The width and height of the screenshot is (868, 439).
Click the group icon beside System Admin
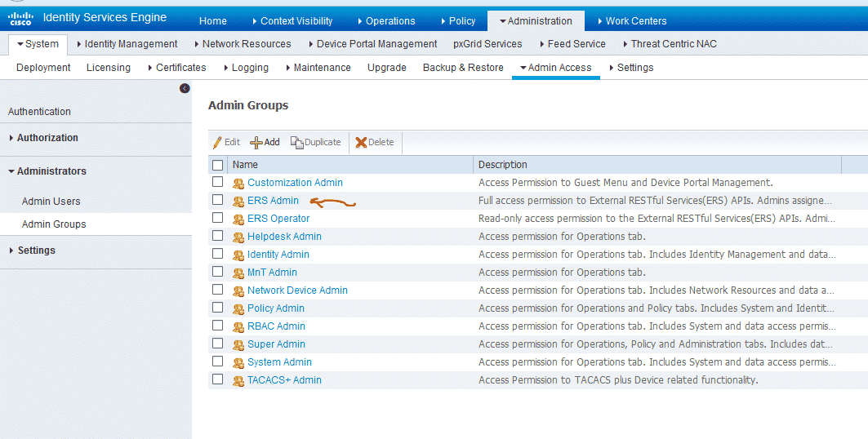tap(238, 363)
